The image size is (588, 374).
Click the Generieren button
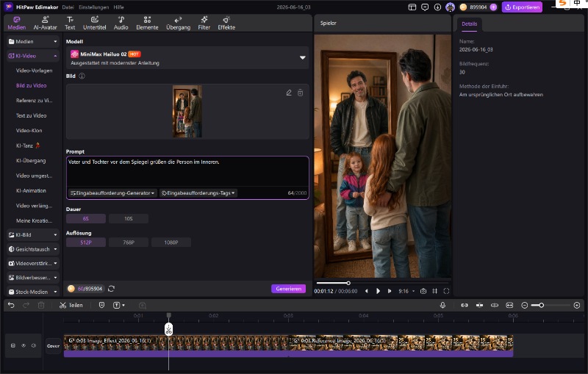(x=288, y=289)
